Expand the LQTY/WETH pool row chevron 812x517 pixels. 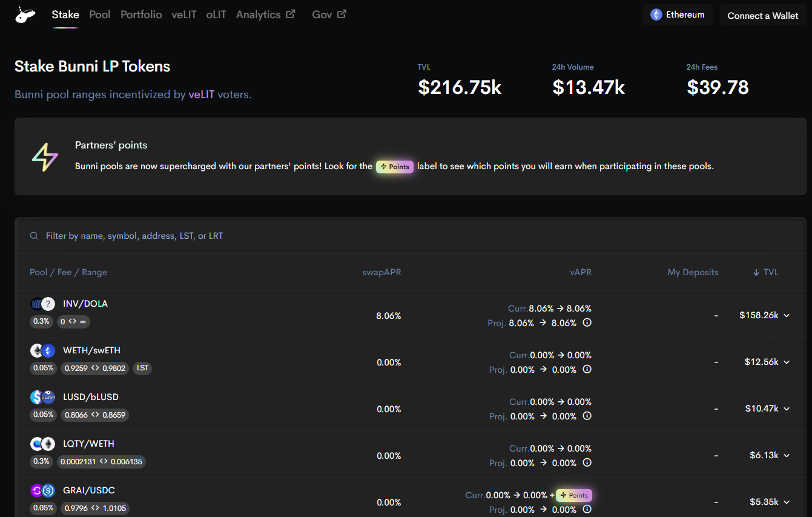pos(787,456)
